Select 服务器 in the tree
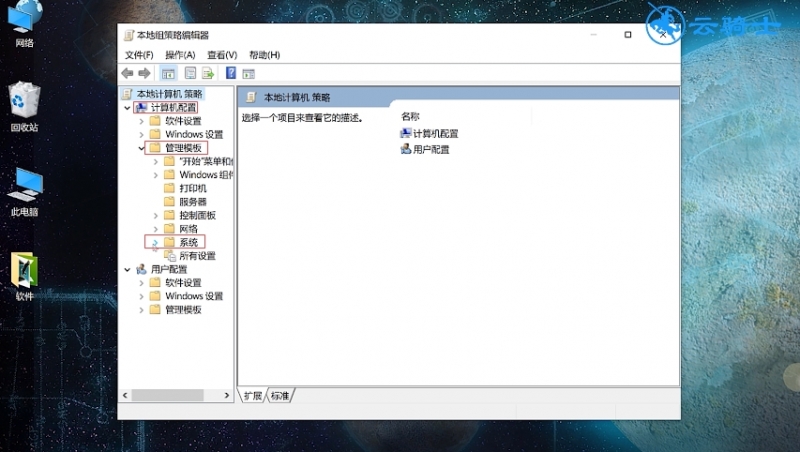 [x=193, y=202]
